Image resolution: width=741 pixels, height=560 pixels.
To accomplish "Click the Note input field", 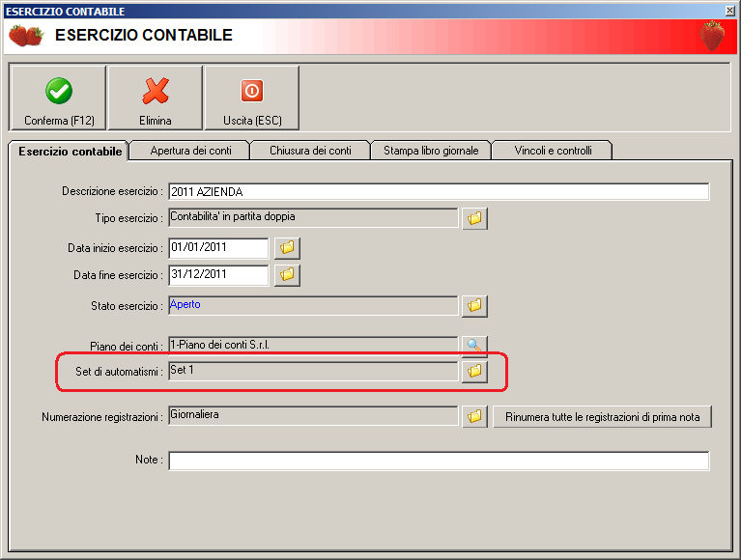I will tap(439, 461).
